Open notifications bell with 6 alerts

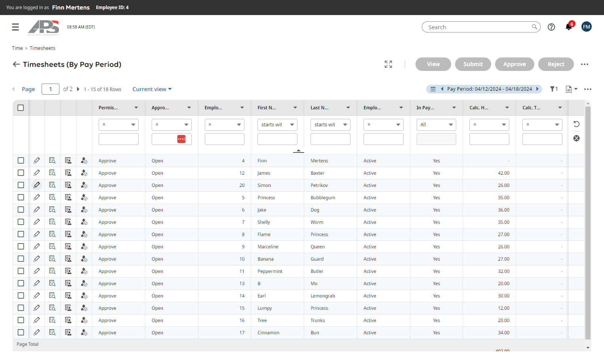(569, 27)
